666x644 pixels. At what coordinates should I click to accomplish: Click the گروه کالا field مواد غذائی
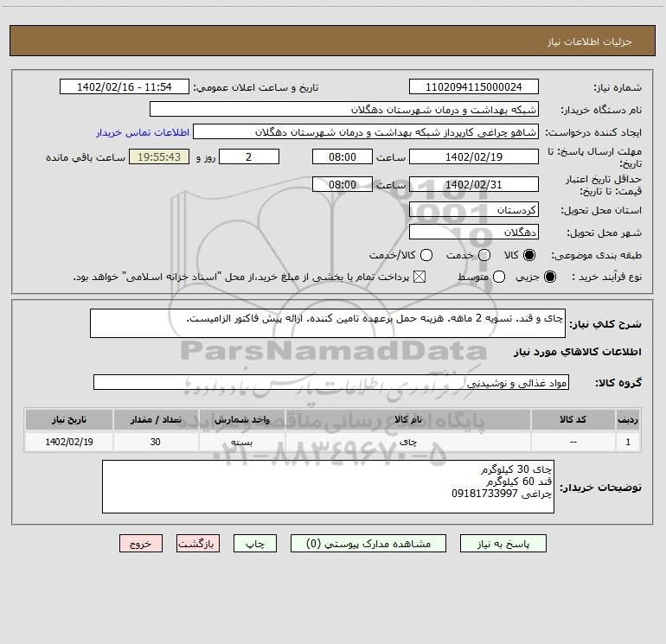[x=331, y=382]
